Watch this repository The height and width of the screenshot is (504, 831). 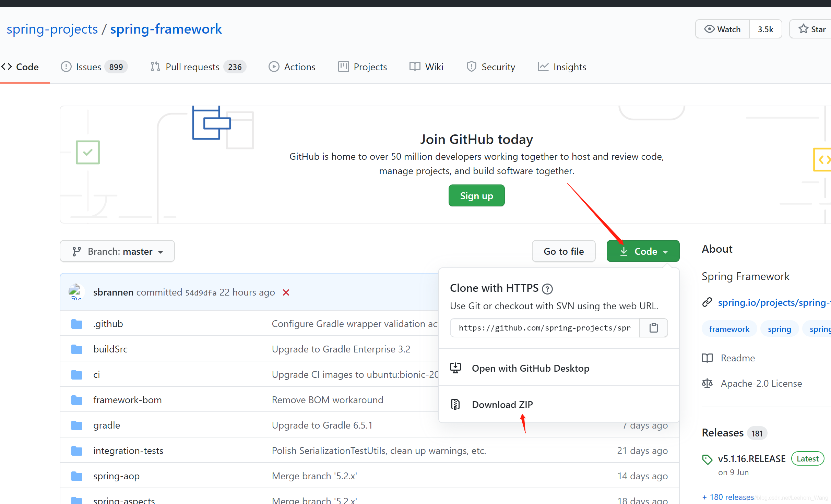722,29
